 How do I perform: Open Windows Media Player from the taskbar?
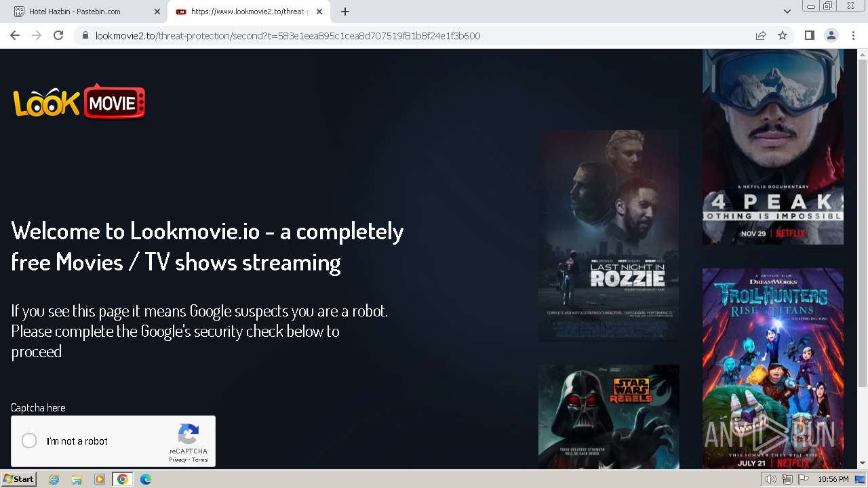click(x=100, y=479)
